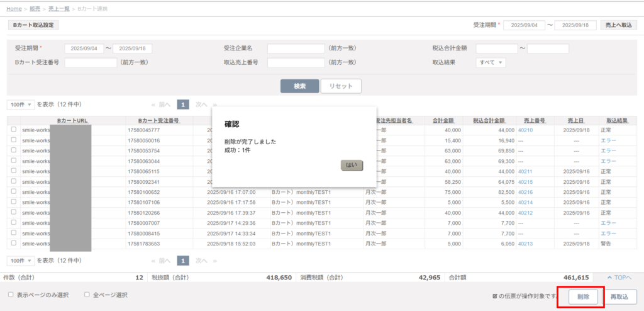Go to Home in the breadcrumb
This screenshot has width=644, height=311.
pos(14,8)
